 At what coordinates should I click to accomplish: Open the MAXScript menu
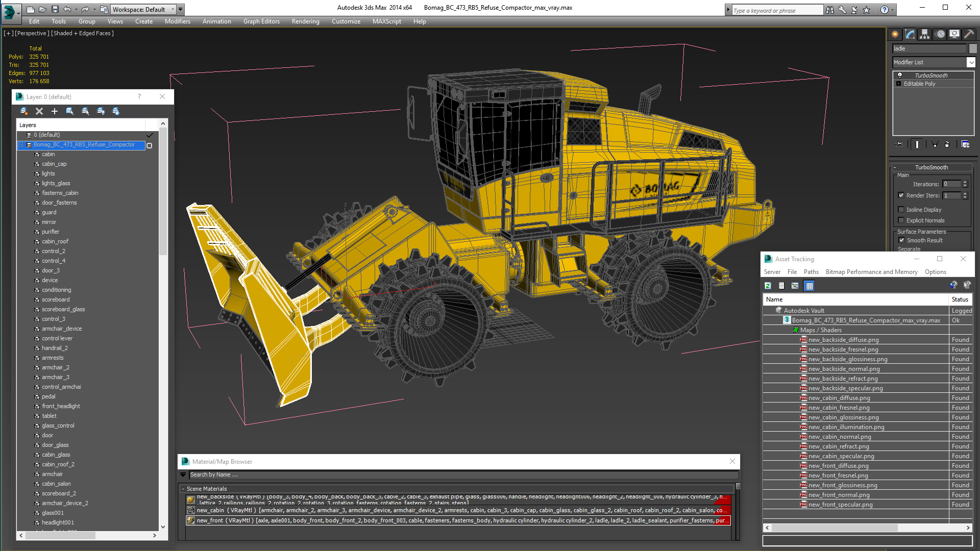point(387,21)
